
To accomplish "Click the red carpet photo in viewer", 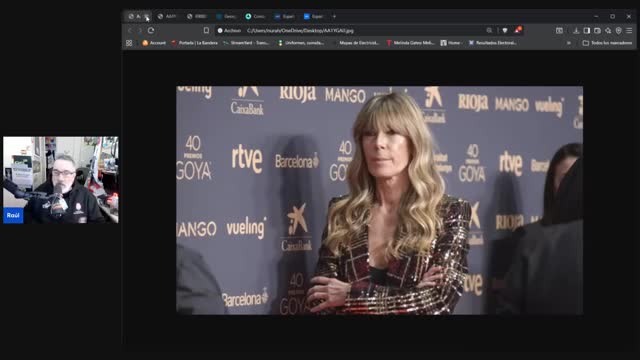I will pos(380,200).
